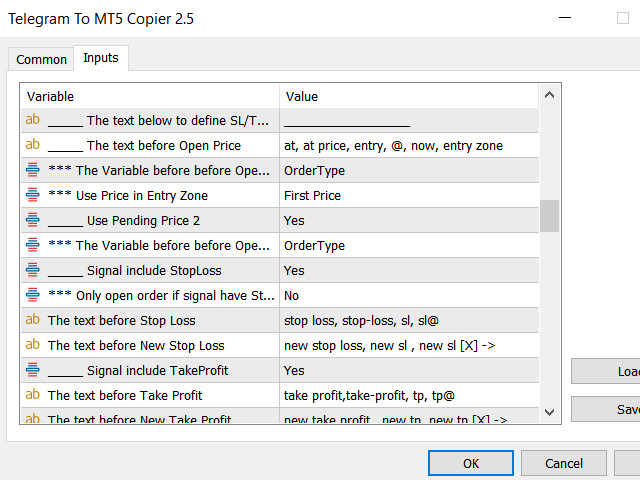Click the enum icon beside 'Signal include TakeProfit'
The height and width of the screenshot is (480, 640).
(33, 370)
